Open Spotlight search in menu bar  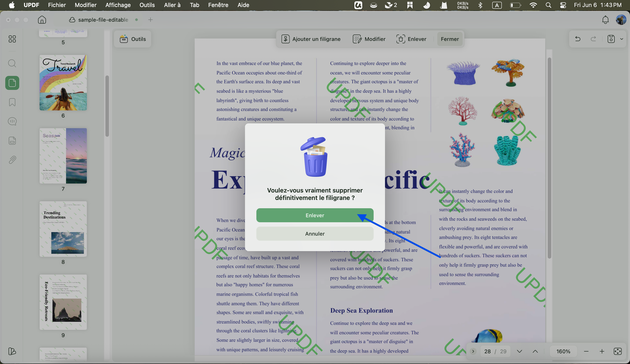coord(548,5)
